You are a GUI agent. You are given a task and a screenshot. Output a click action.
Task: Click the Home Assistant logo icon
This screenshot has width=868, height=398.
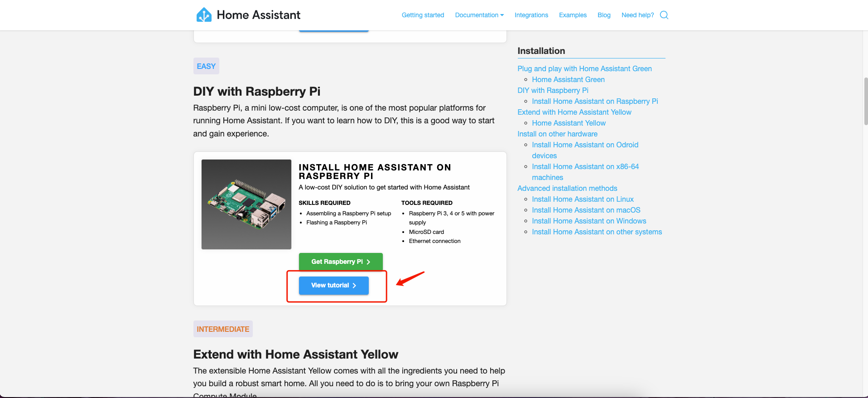coord(204,15)
